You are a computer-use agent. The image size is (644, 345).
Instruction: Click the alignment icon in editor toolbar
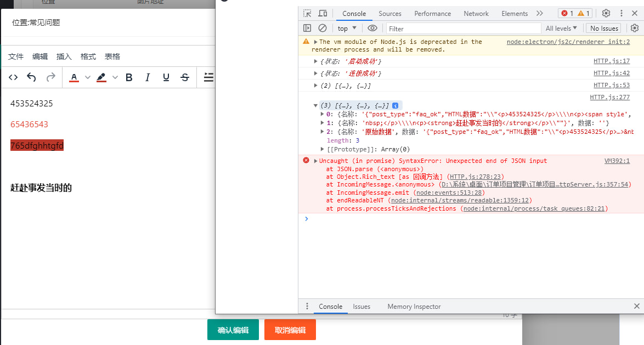pyautogui.click(x=208, y=77)
